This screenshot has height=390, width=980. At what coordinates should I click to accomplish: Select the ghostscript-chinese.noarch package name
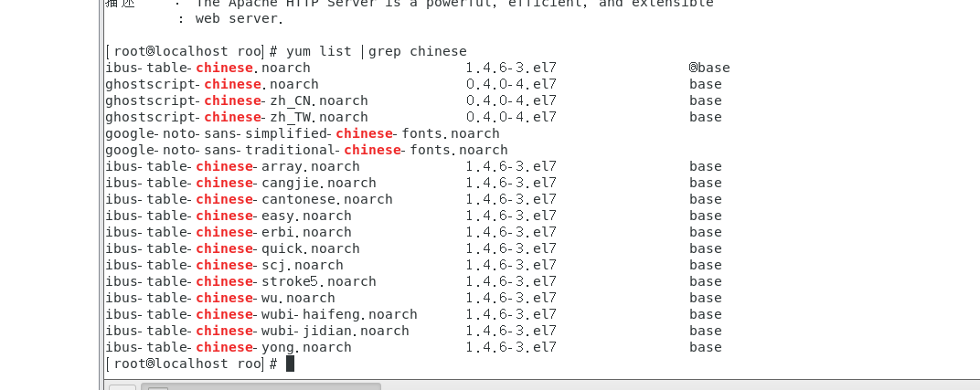[x=212, y=84]
